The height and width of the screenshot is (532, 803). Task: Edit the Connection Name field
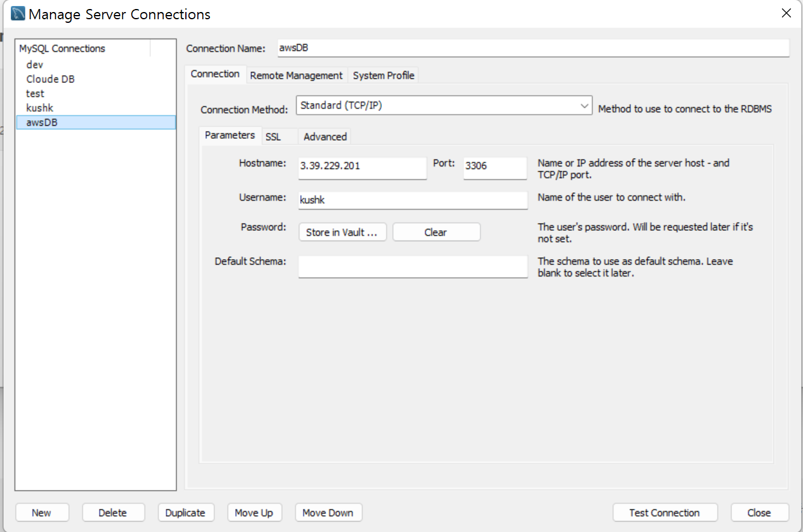533,48
